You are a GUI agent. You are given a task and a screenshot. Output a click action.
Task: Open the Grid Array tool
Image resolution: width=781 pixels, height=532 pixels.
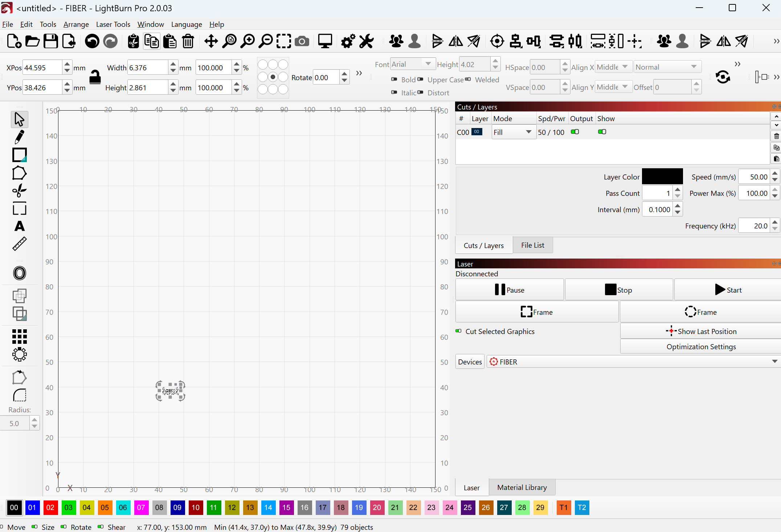pyautogui.click(x=20, y=337)
